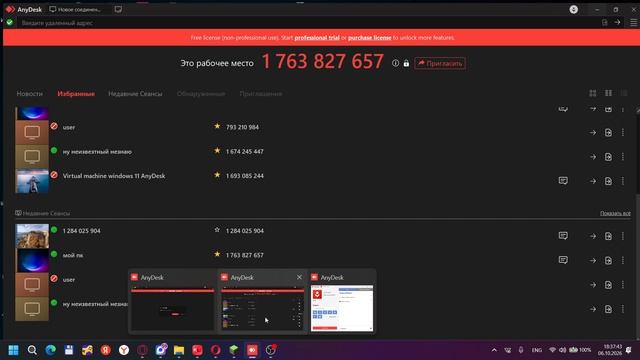Click the Пригласить invite button
The width and height of the screenshot is (640, 360).
(x=440, y=63)
